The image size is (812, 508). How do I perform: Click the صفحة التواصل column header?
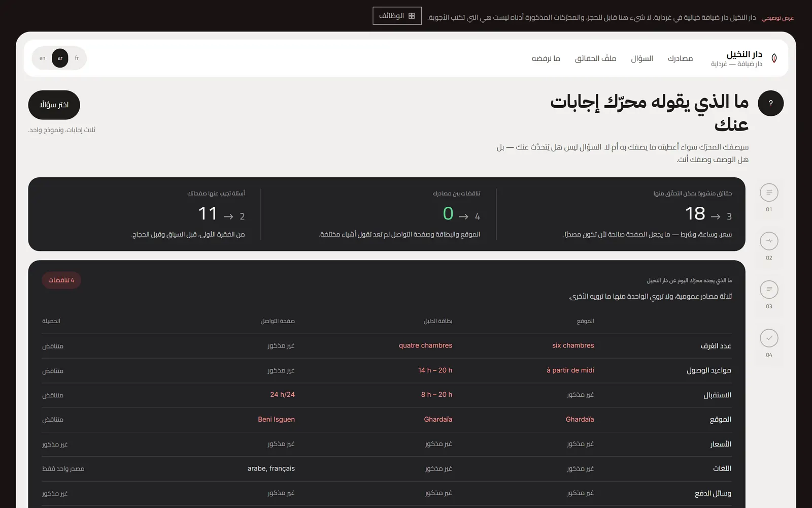click(x=278, y=321)
